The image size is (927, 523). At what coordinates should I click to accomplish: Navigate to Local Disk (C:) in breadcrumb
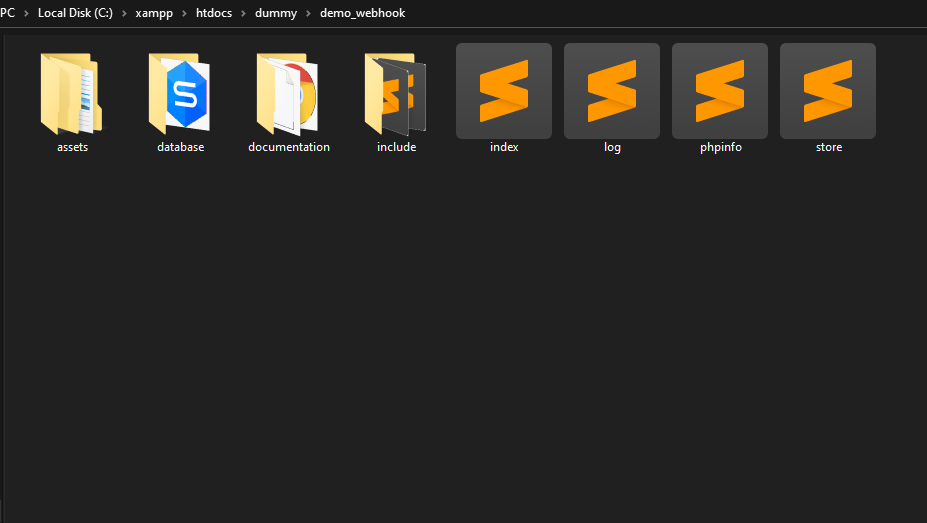pyautogui.click(x=76, y=13)
